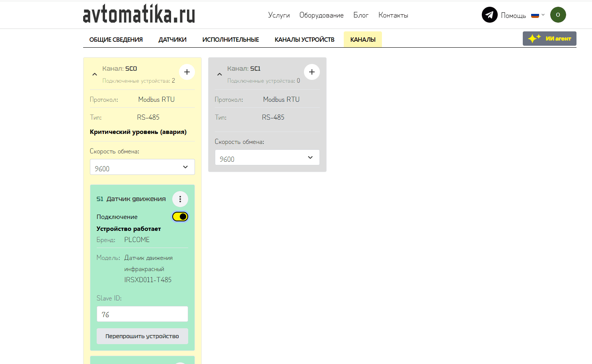The image size is (592, 364).
Task: Click the Помощь link
Action: click(x=513, y=15)
